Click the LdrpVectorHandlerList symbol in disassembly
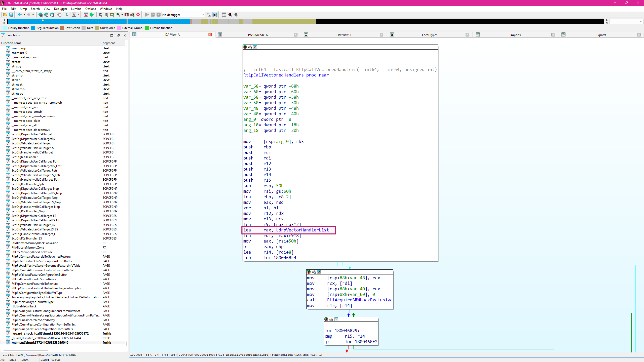The width and height of the screenshot is (644, 362). click(x=302, y=230)
